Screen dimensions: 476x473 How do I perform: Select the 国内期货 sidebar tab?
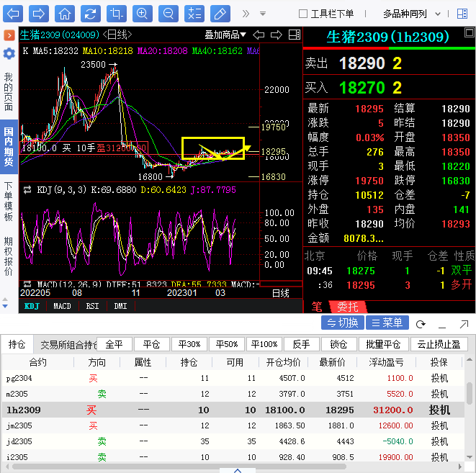pyautogui.click(x=9, y=147)
